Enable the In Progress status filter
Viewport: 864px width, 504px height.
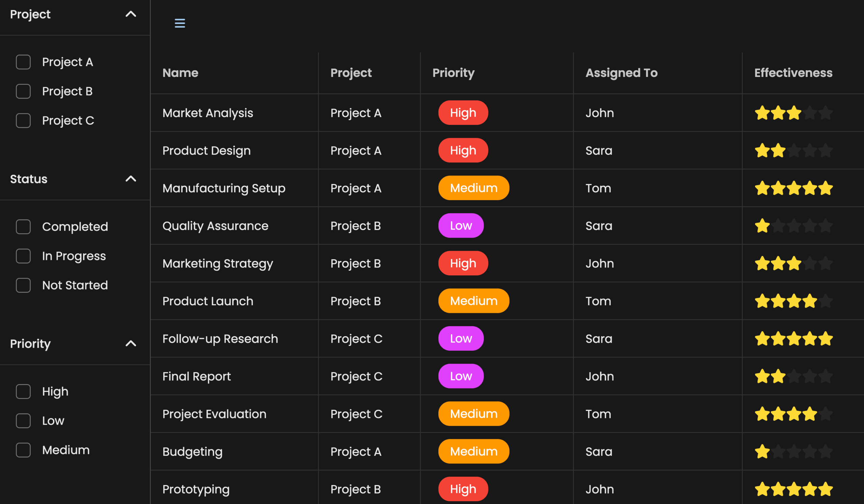pyautogui.click(x=23, y=256)
